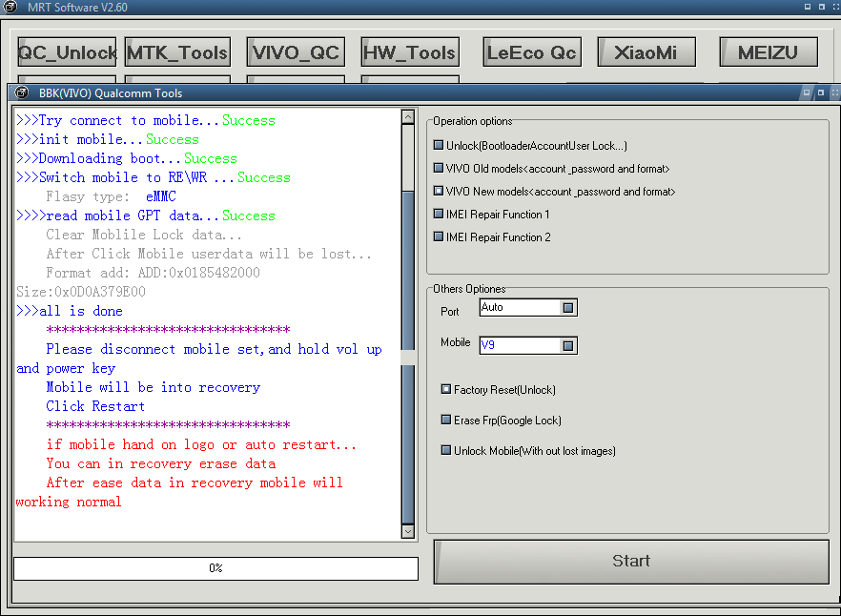841x616 pixels.
Task: Open the VIVO_QC module
Action: click(296, 52)
